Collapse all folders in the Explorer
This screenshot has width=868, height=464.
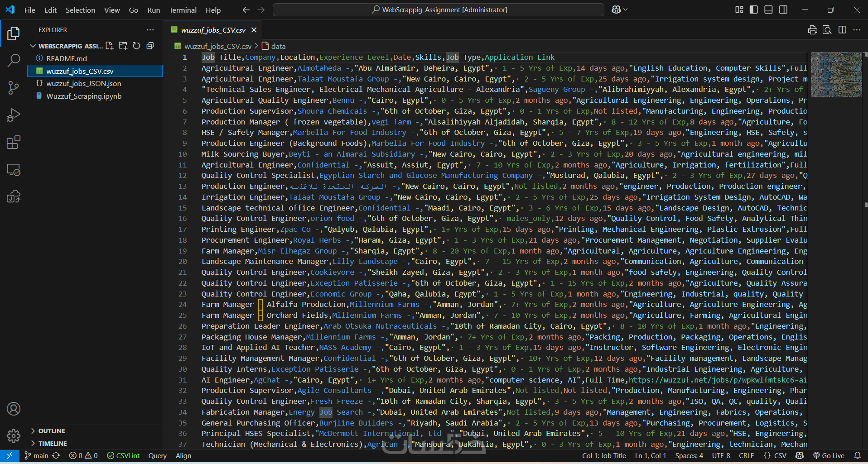150,46
